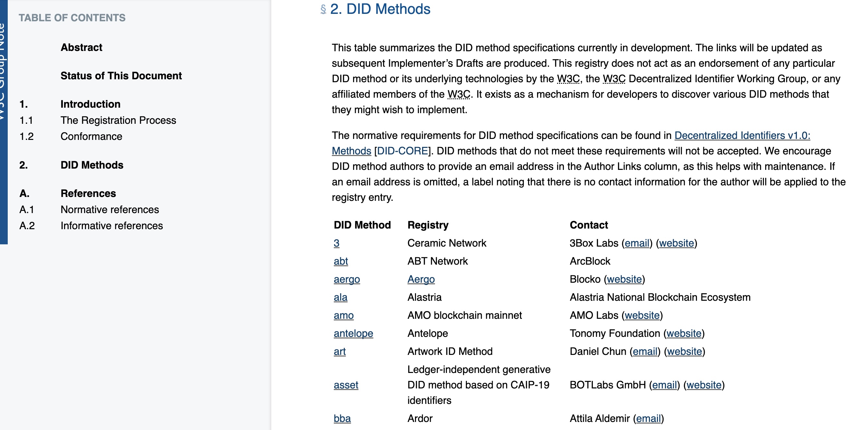Open the Abstract entry in table of contents
868x430 pixels.
coord(81,47)
